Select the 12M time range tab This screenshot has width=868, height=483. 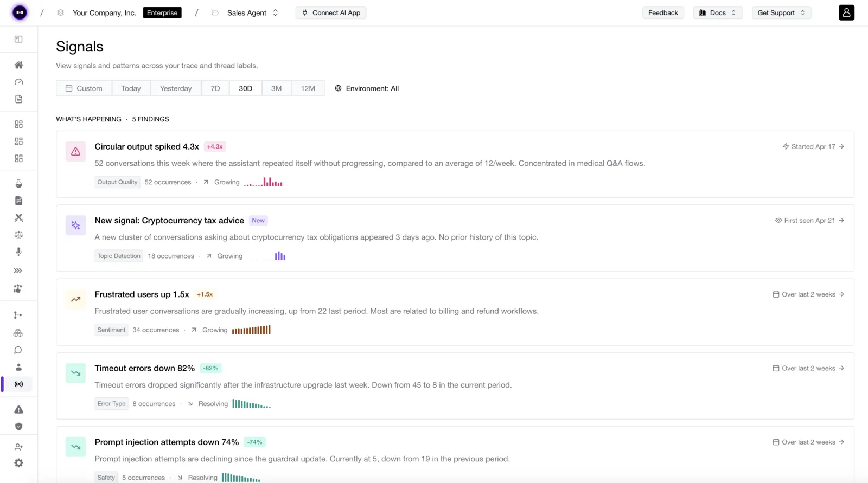(x=308, y=88)
